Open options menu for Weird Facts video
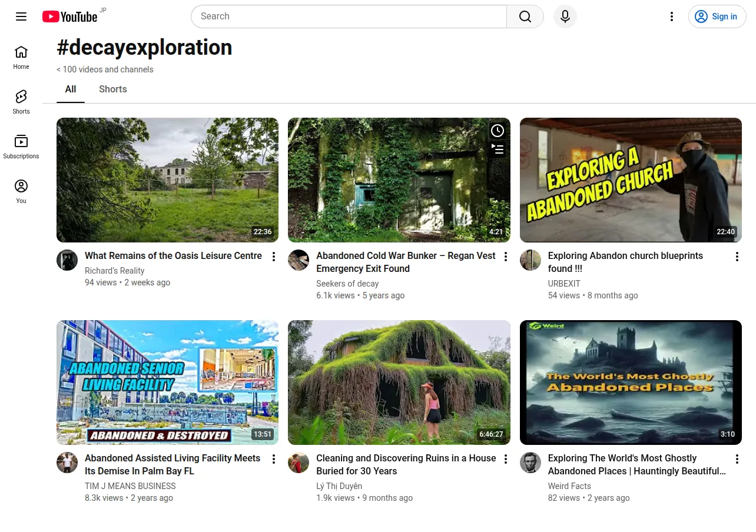 737,459
